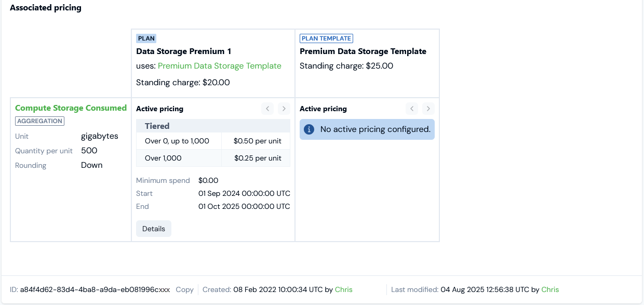
Task: Click the info icon in no-pricing notice
Action: click(x=309, y=129)
